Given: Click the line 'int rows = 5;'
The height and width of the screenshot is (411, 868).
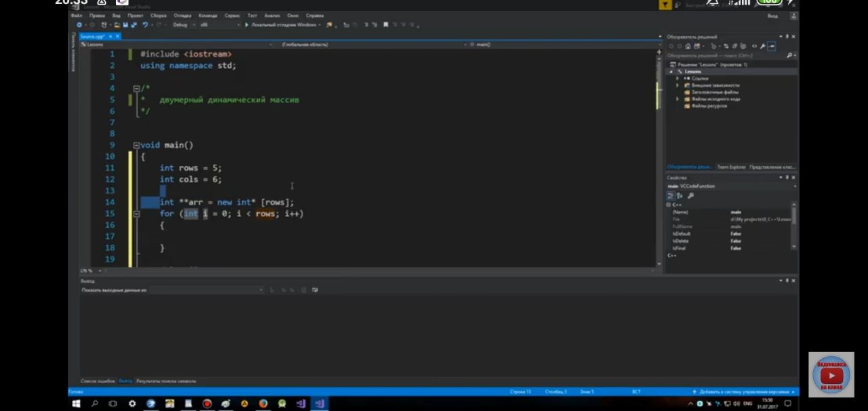Looking at the screenshot, I should pos(191,168).
